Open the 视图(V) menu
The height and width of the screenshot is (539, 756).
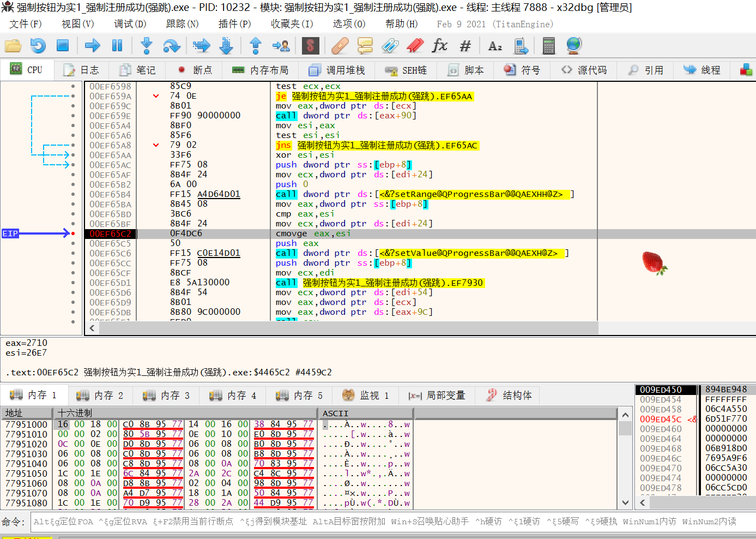coord(78,24)
